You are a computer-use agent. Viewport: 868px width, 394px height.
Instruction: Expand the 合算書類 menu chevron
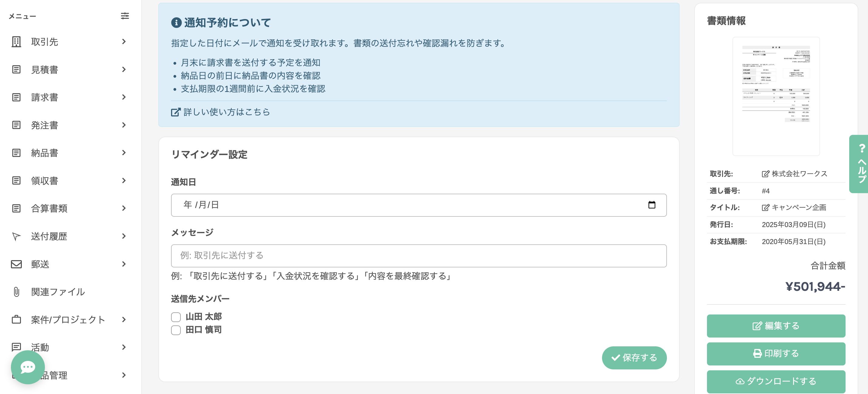tap(124, 208)
